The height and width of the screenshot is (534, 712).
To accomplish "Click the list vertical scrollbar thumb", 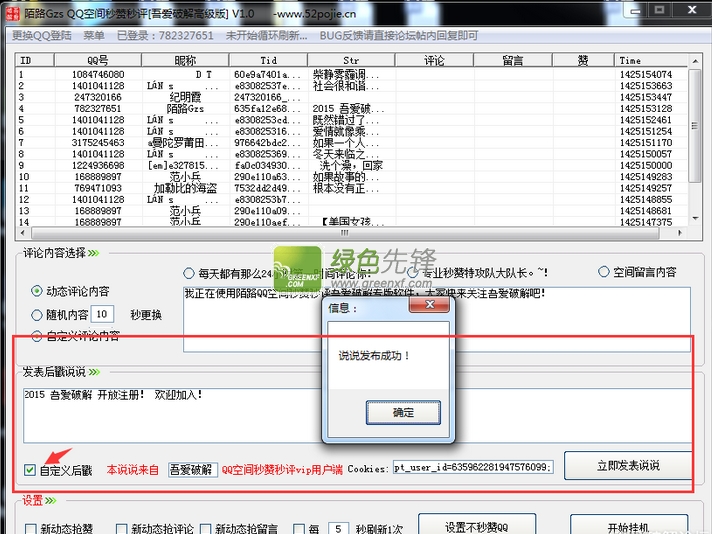I will tap(695, 126).
